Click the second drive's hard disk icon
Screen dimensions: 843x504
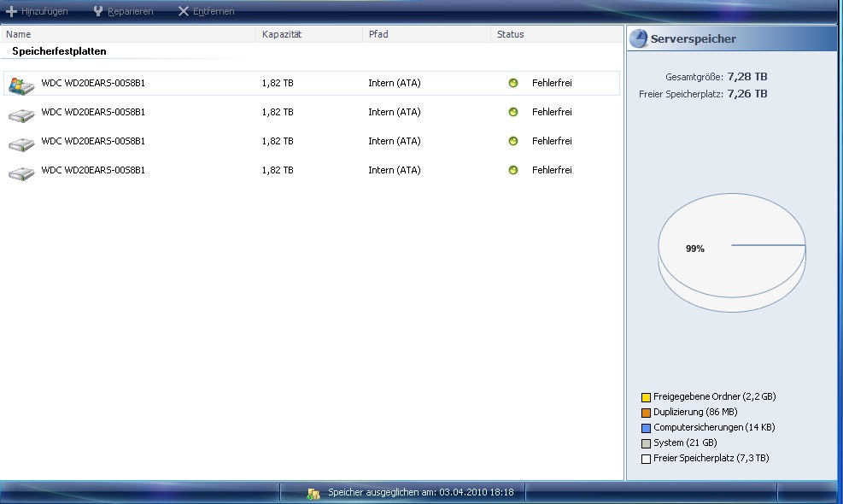coord(20,113)
